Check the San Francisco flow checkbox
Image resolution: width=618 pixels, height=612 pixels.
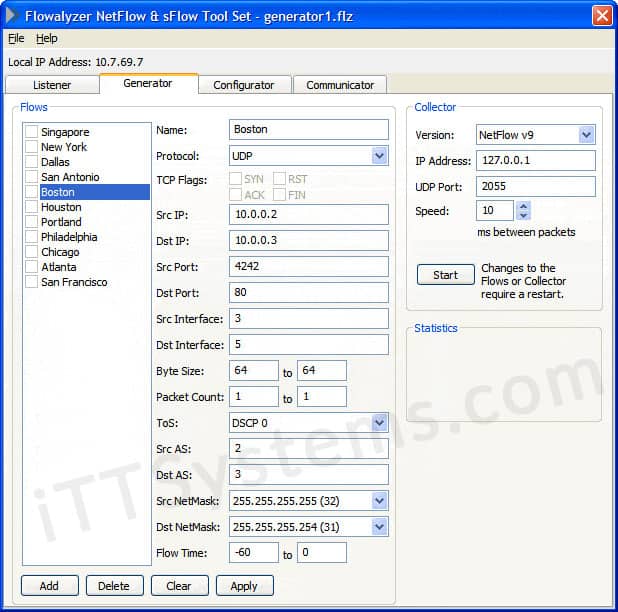click(32, 282)
